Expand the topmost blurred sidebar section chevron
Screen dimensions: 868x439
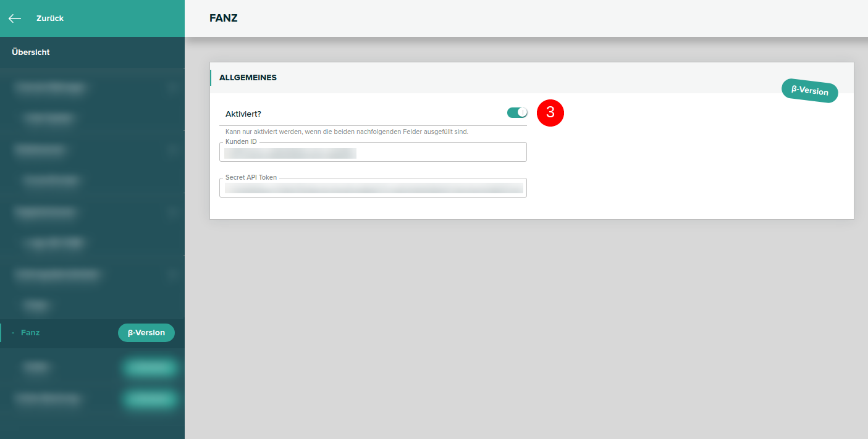tap(172, 88)
